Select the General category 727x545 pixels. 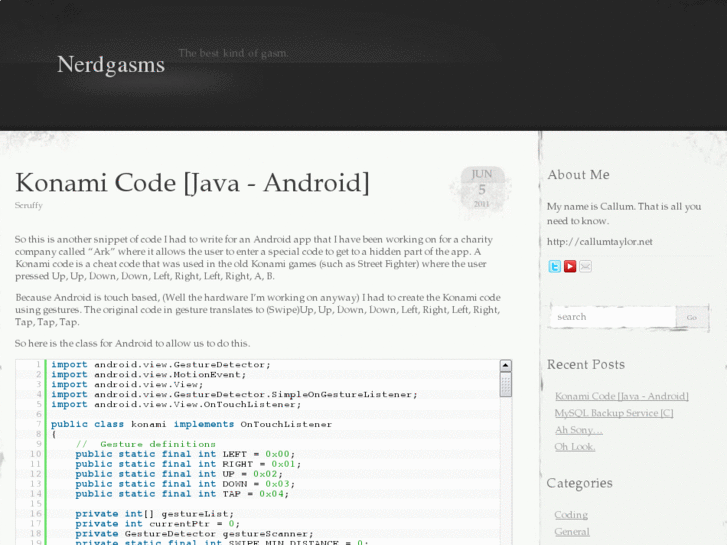tap(572, 532)
